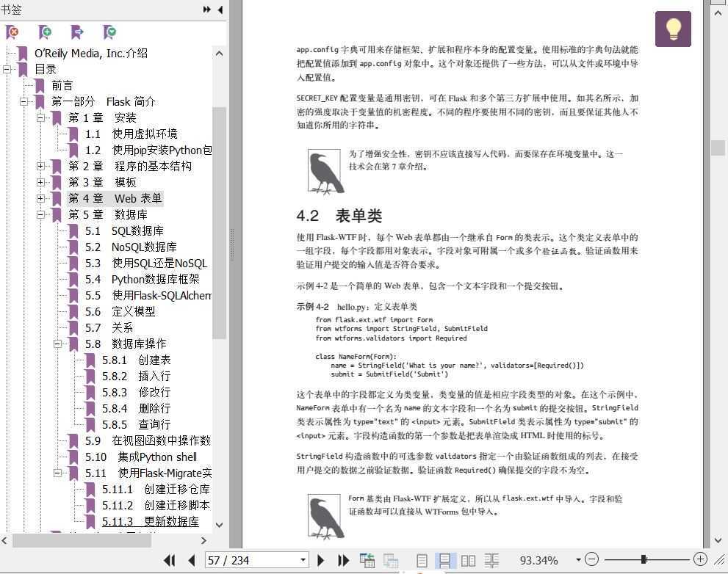This screenshot has width=728, height=574.
Task: Go to bookmark 5.6 定义模型
Action: [120, 312]
